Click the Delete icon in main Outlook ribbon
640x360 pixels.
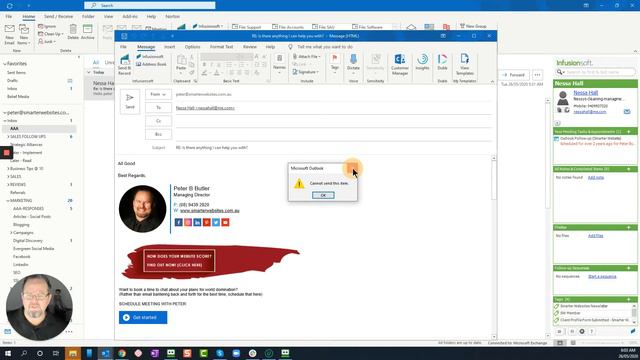click(73, 32)
